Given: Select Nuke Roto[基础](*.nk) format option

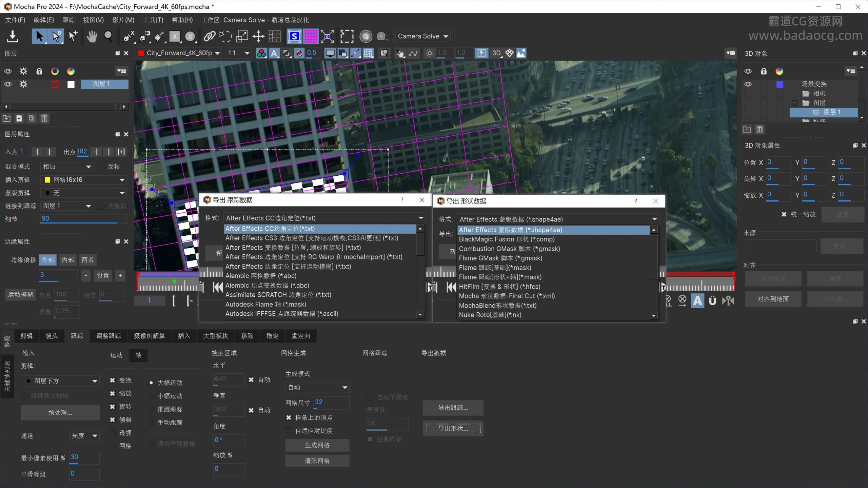Looking at the screenshot, I should (x=553, y=315).
